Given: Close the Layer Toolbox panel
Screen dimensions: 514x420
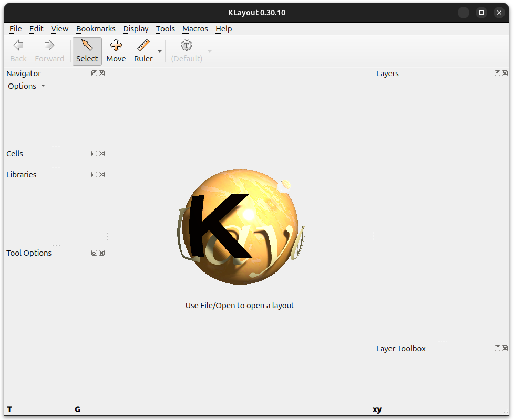Looking at the screenshot, I should 505,348.
